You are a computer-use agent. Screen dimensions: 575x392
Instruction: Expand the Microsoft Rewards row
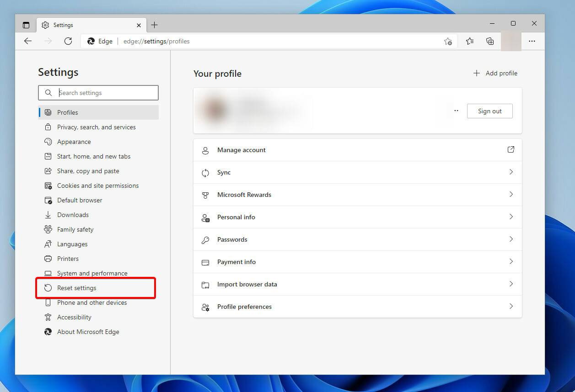pyautogui.click(x=357, y=195)
